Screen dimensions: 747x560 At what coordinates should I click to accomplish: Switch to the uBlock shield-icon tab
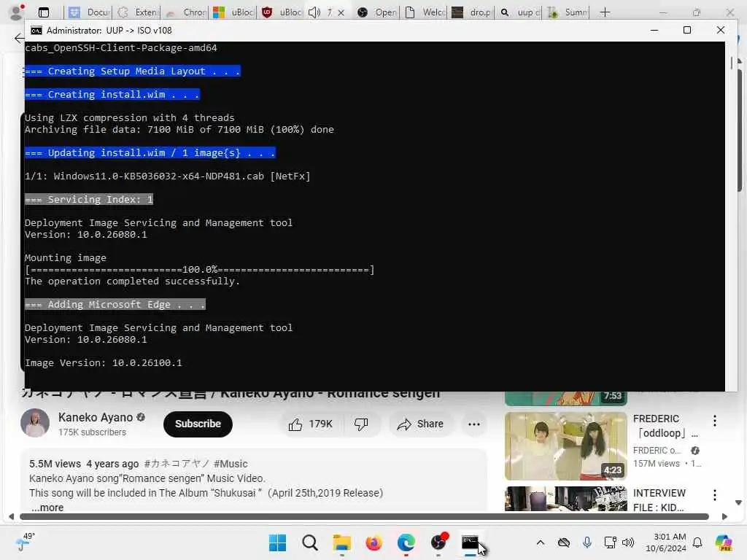pos(282,12)
